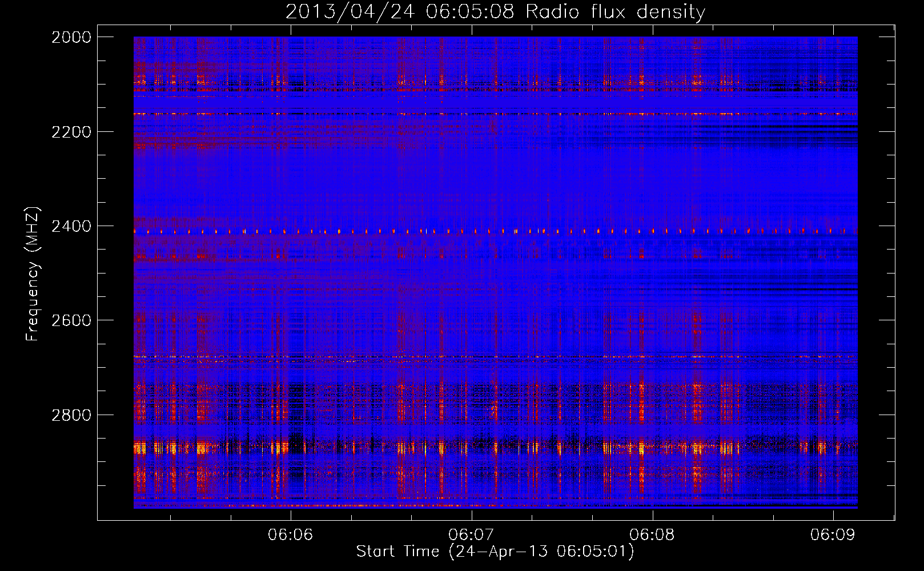The width and height of the screenshot is (924, 571).
Task: Click the 06:09 time axis label
Action: point(833,535)
